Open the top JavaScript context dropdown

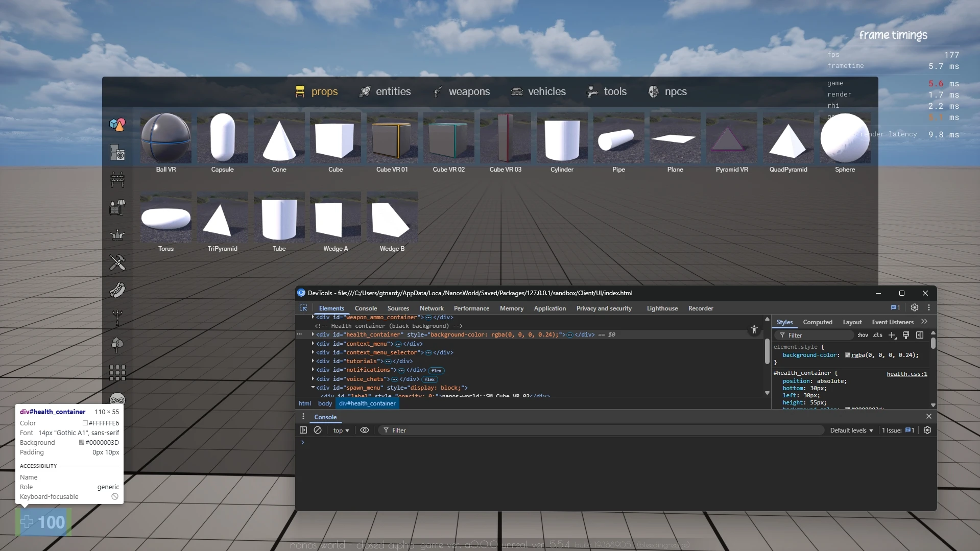[341, 430]
